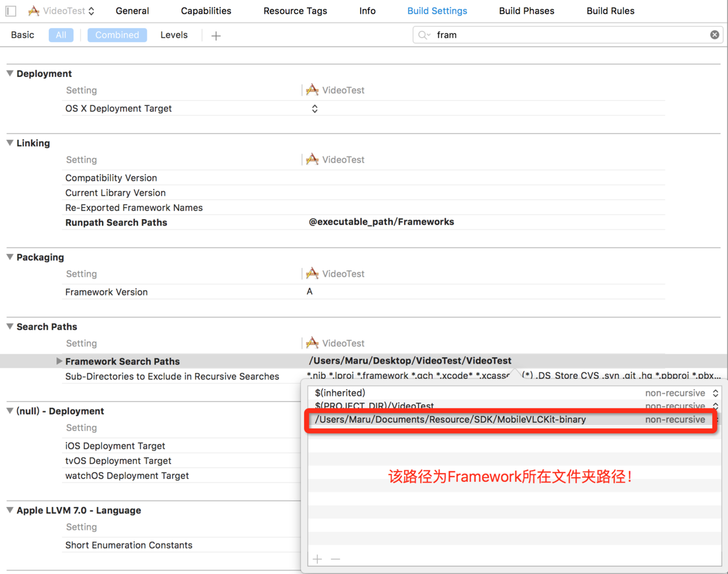Switch filter to All settings
This screenshot has width=728, height=574.
pos(61,35)
